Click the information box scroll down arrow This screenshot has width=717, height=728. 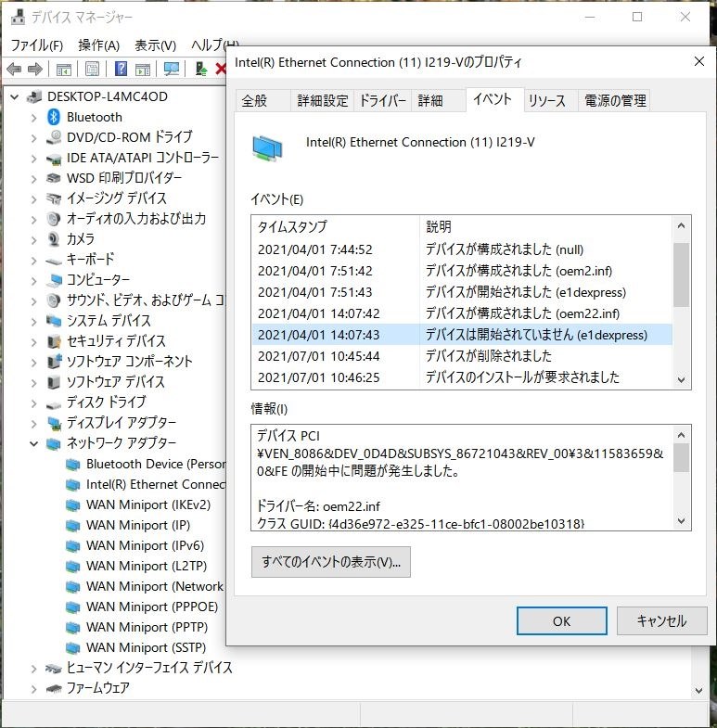pyautogui.click(x=681, y=521)
